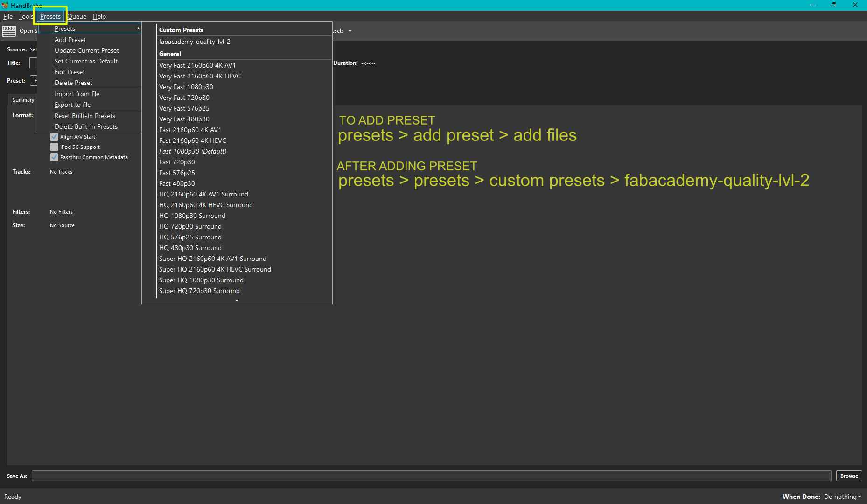Select Very Fast 720p30 preset
867x504 pixels.
244,98
